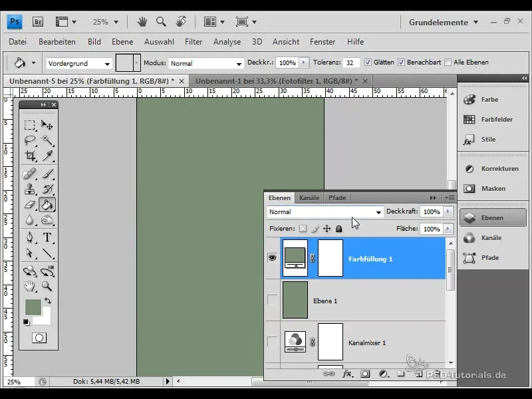
Task: Select the Clone Stamp tool
Action: point(29,190)
